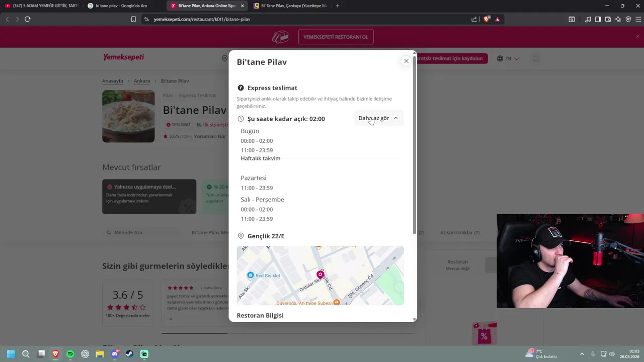The width and height of the screenshot is (644, 362).
Task: Click the Bi'tane Pilav restaurant photo
Action: tap(128, 116)
